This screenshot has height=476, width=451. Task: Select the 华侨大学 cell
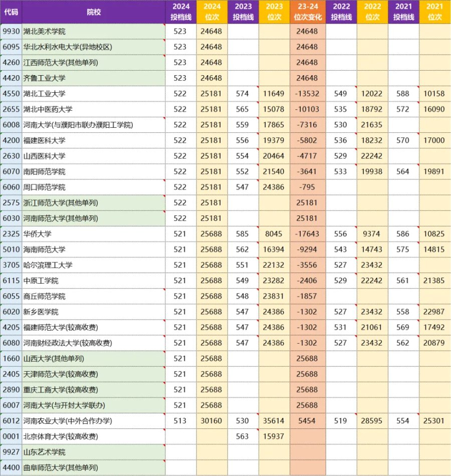coord(94,234)
